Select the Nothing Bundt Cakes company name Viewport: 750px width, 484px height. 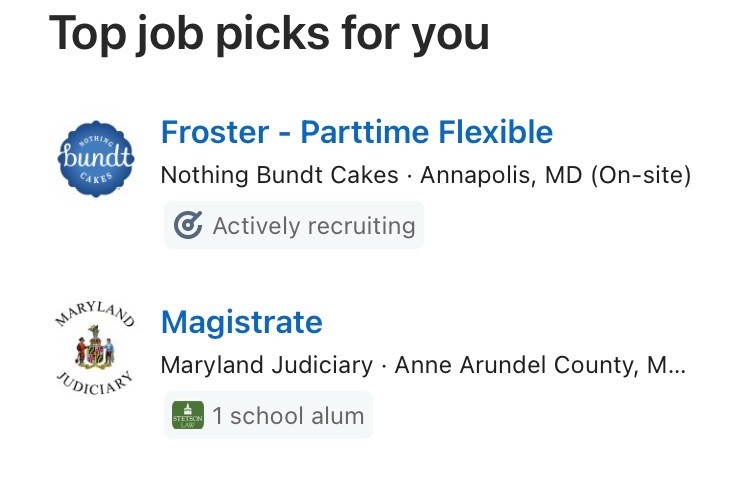(x=280, y=176)
